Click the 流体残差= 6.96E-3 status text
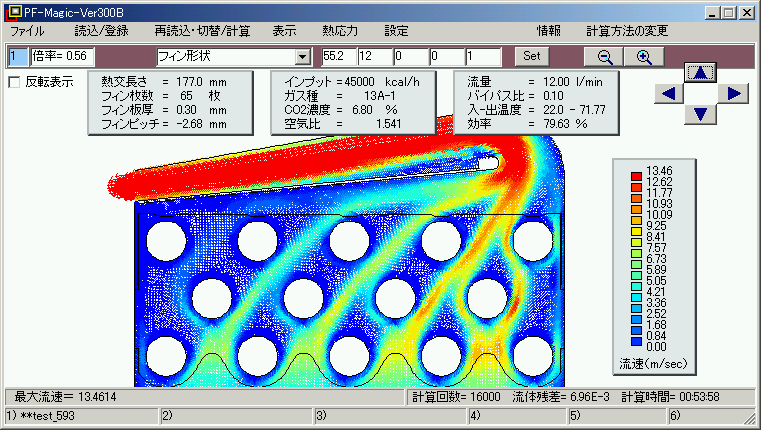 pos(561,397)
